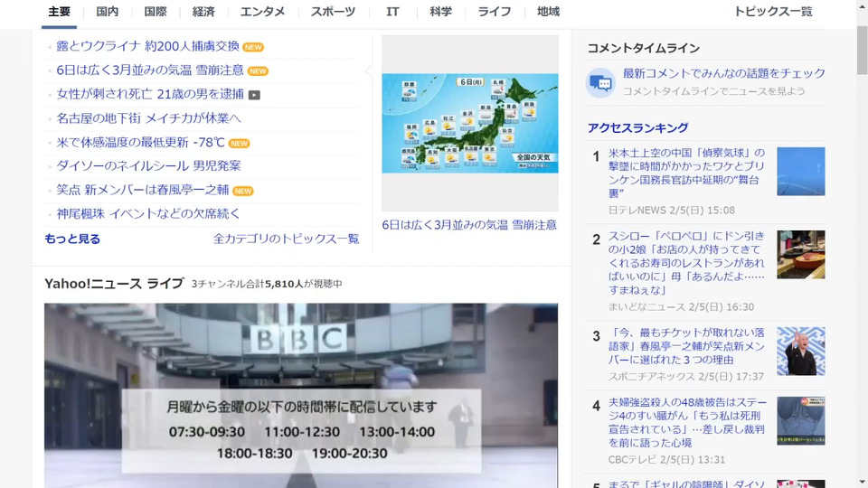Click the page vertical scrollbar thumb
The image size is (868, 488).
pos(862,49)
